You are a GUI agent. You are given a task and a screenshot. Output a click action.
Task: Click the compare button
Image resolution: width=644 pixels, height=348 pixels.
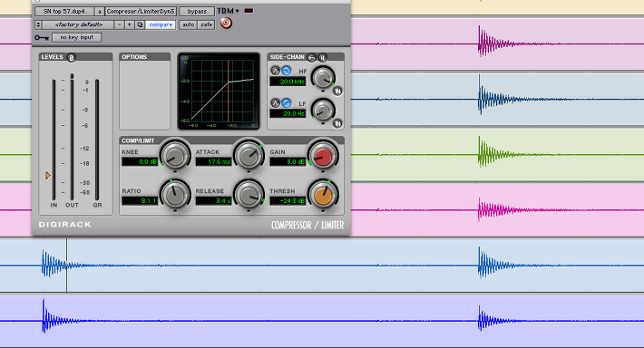[161, 24]
